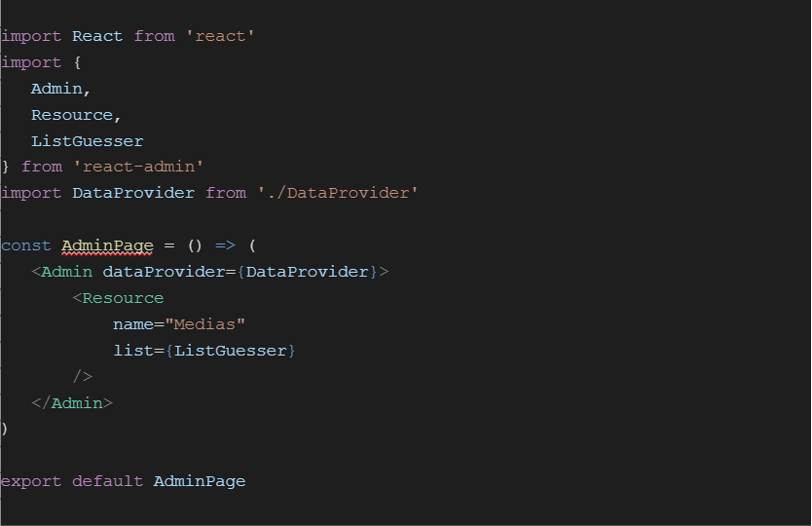
Task: Click the "Medias" string value
Action: click(x=204, y=324)
